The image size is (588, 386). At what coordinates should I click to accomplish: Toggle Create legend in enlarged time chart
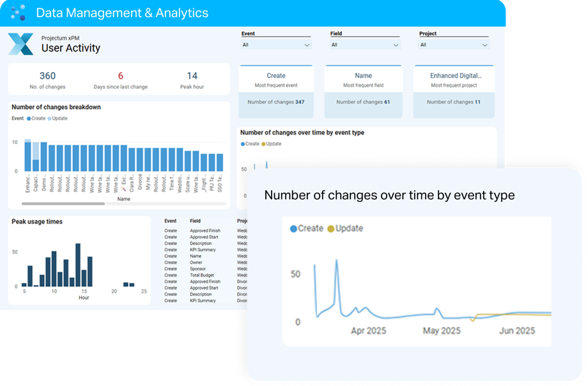294,229
